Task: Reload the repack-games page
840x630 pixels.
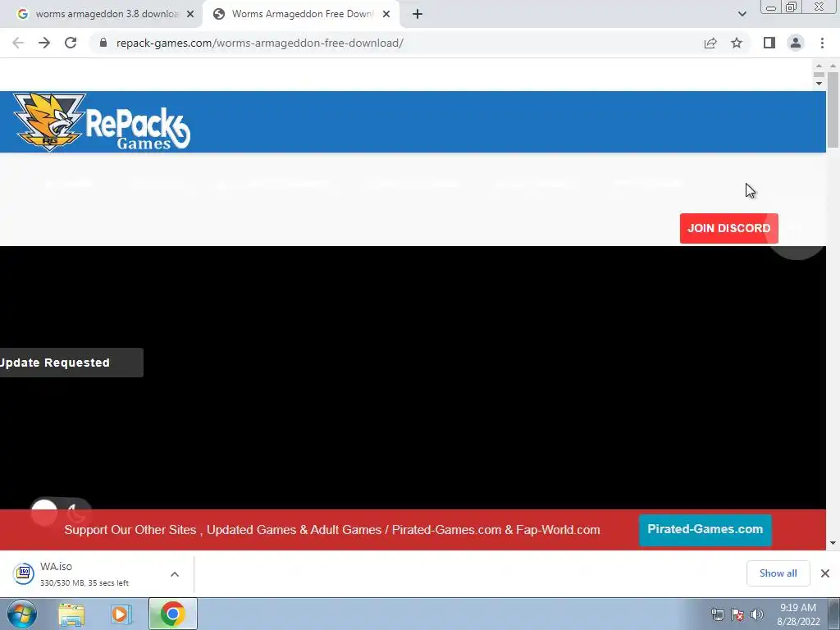Action: (x=71, y=43)
